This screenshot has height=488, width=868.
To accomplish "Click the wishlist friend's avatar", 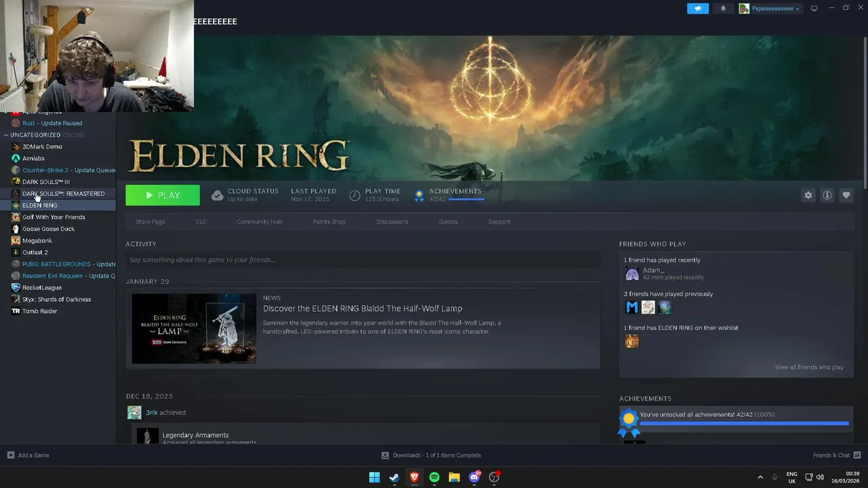I will click(632, 342).
